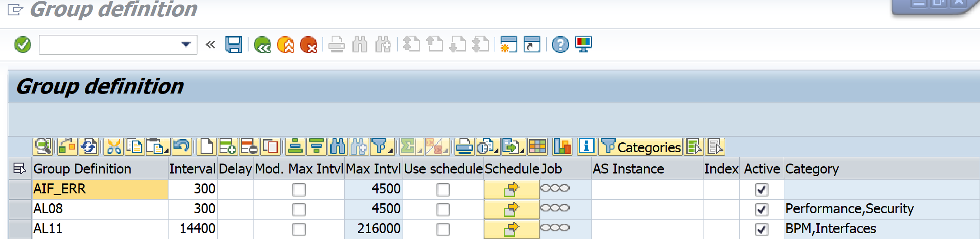Open Help with the question mark icon
The width and height of the screenshot is (980, 239).
(560, 45)
